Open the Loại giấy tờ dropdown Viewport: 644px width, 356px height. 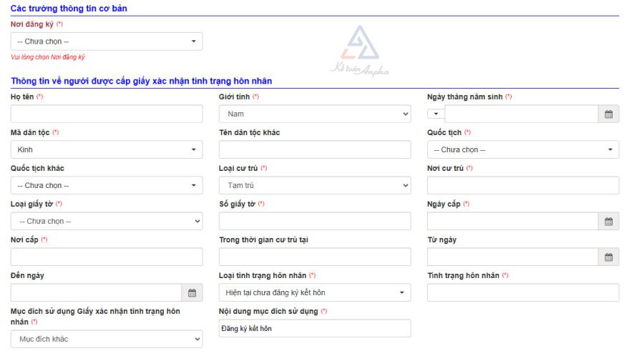[x=107, y=222]
